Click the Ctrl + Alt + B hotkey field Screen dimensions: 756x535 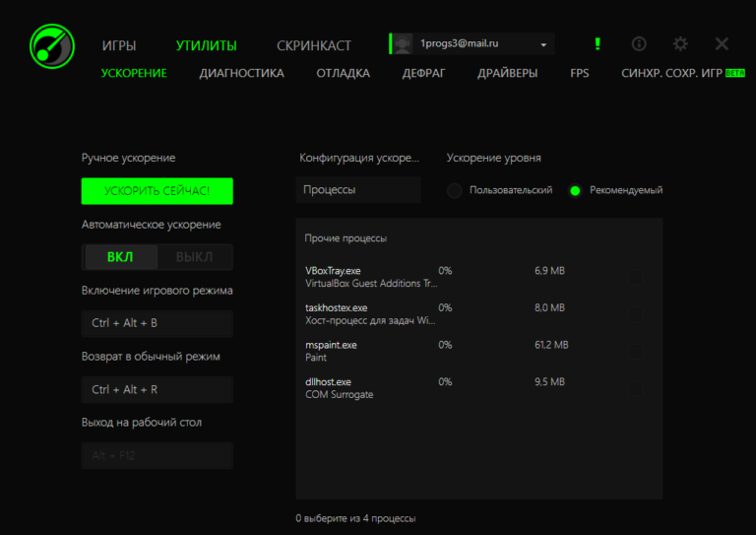pos(157,323)
